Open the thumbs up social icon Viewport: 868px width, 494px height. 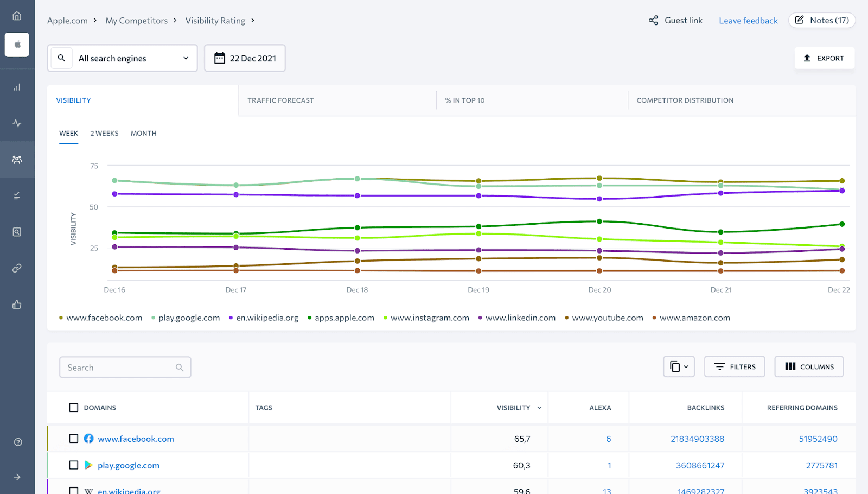coord(17,305)
